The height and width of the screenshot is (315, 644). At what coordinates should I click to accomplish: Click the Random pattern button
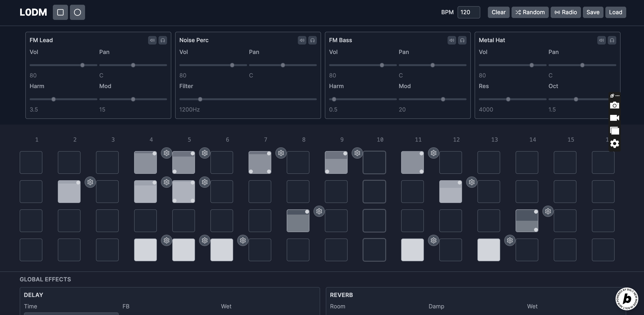(530, 12)
